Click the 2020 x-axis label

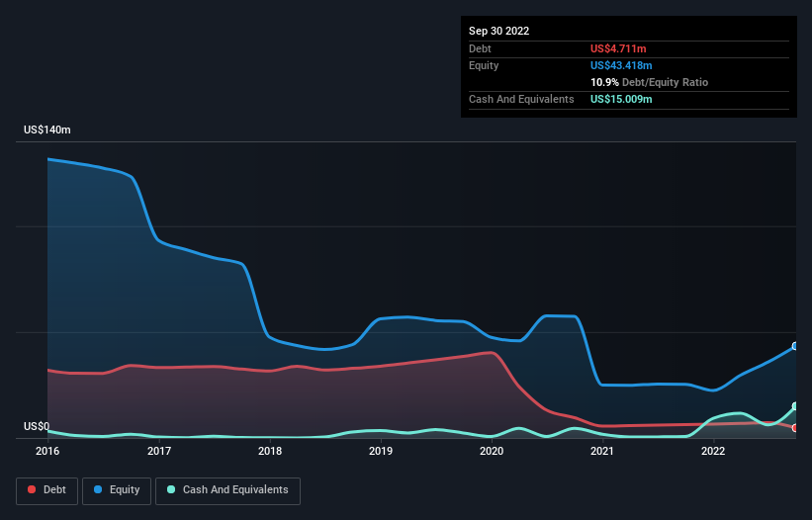[x=492, y=451]
